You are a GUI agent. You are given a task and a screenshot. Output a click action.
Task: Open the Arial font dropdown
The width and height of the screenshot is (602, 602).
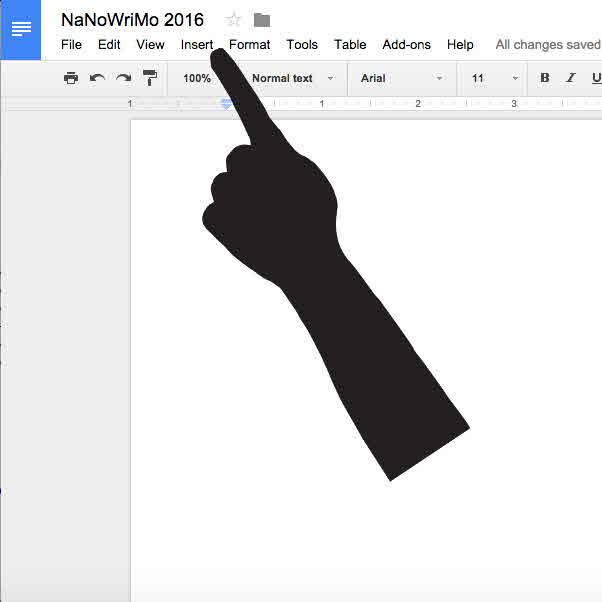400,78
